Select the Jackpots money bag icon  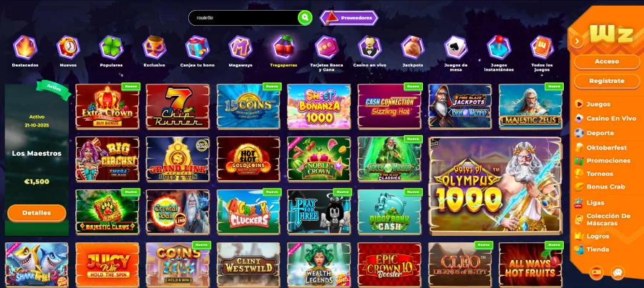click(412, 47)
